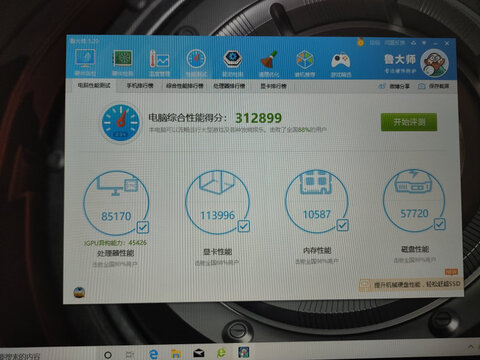The height and width of the screenshot is (360, 480).
Task: Uncheck the disk performance checkbox
Action: (440, 224)
